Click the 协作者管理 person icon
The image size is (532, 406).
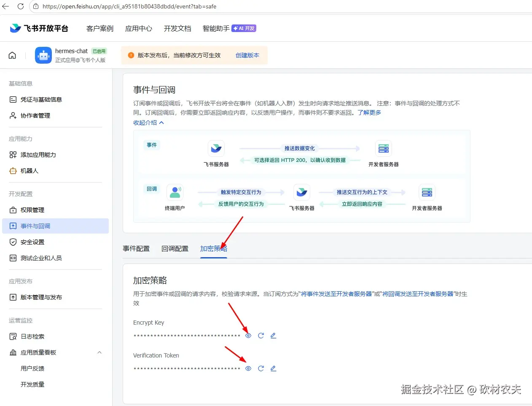[x=13, y=116]
